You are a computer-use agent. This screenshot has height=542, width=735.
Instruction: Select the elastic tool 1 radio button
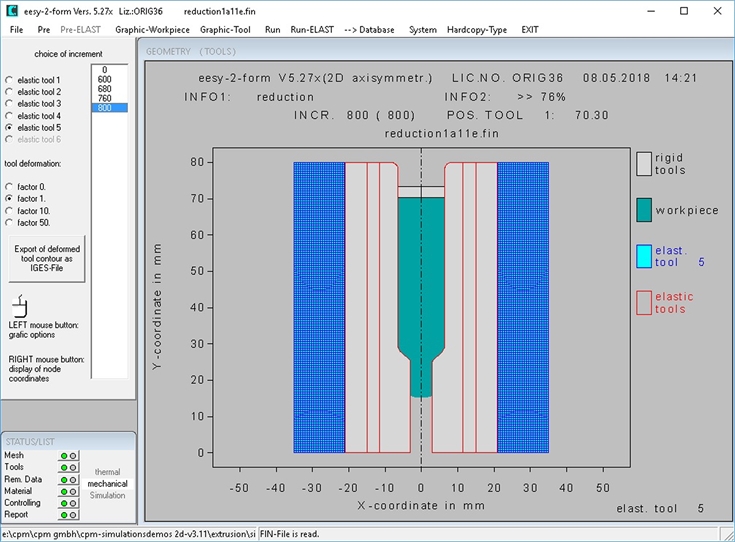(x=10, y=80)
